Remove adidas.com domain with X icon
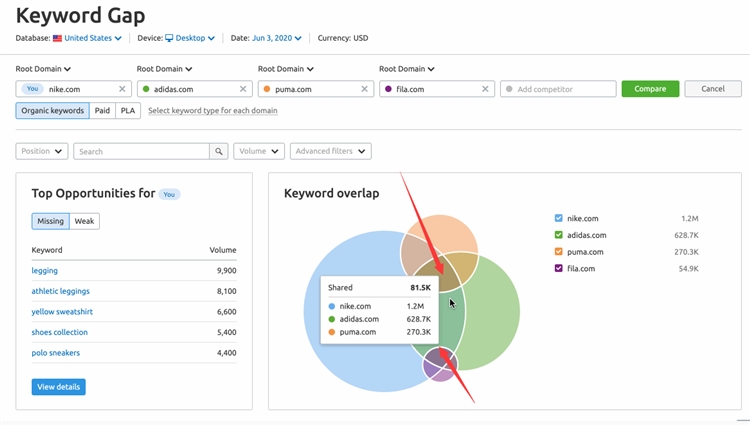Screen dimensions: 750x426 [x=243, y=89]
